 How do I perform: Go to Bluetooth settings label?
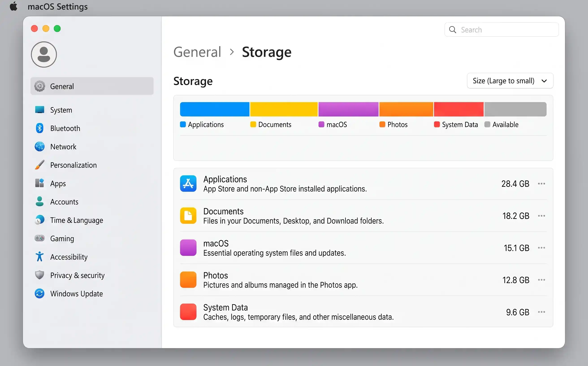tap(65, 128)
